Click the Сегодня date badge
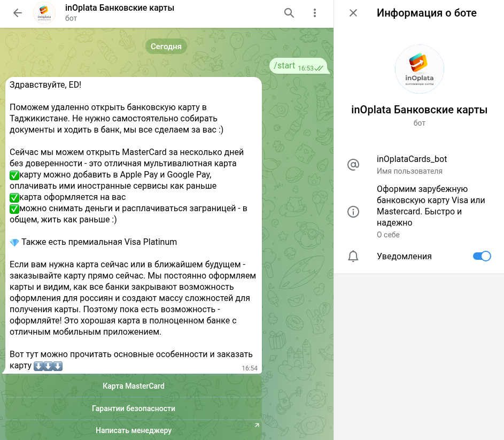 166,47
